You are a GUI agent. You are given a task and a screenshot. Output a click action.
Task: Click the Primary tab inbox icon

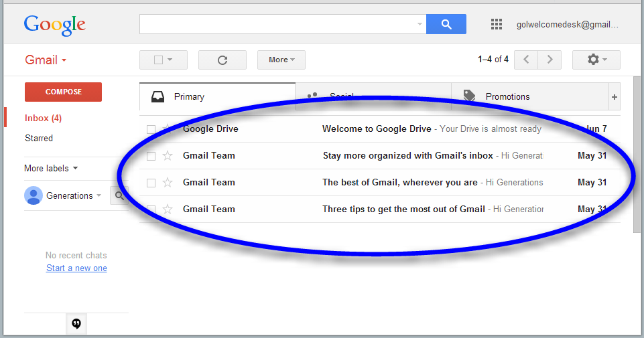(157, 97)
